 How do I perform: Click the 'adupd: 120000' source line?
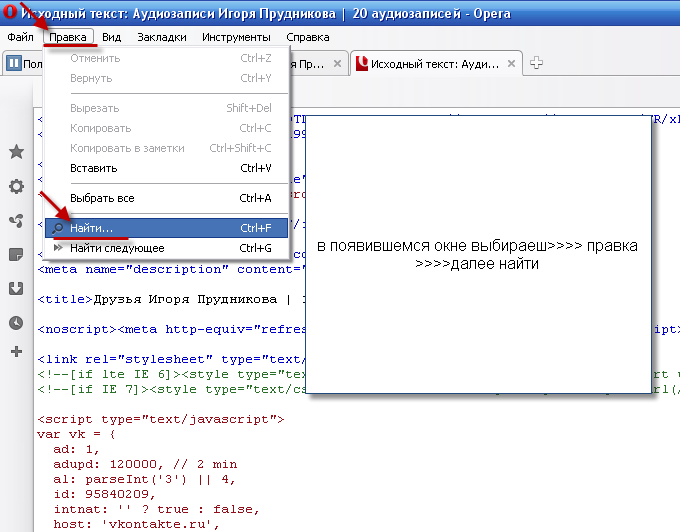(145, 464)
